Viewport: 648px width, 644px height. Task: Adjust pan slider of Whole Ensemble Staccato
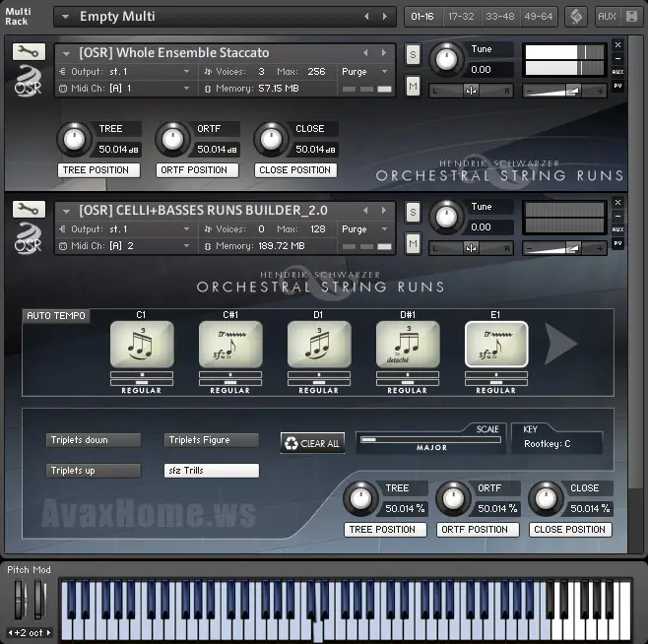471,91
